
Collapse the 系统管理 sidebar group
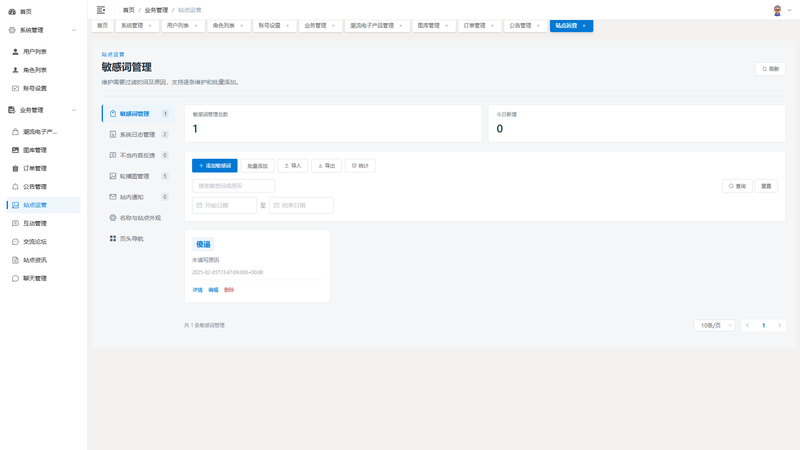coord(73,30)
